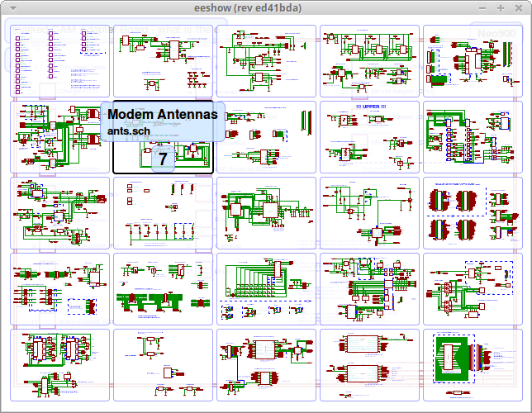The image size is (532, 413).
Task: Close the eeshow window
Action: pyautogui.click(x=518, y=8)
